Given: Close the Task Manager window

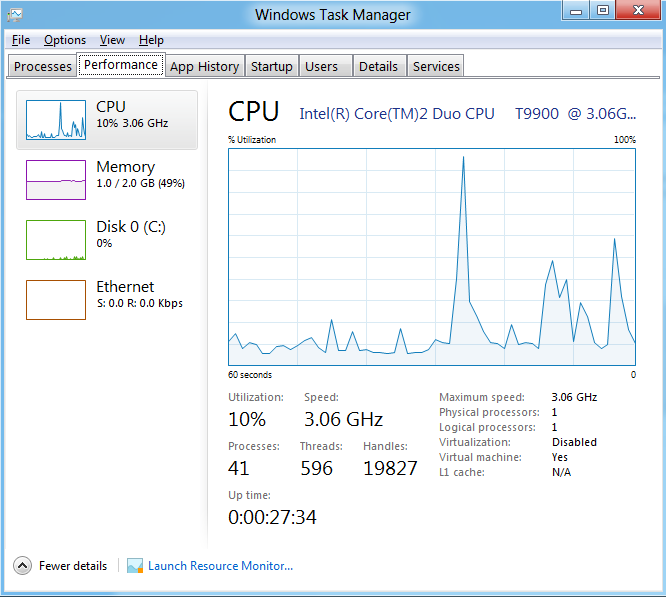Looking at the screenshot, I should (x=639, y=10).
